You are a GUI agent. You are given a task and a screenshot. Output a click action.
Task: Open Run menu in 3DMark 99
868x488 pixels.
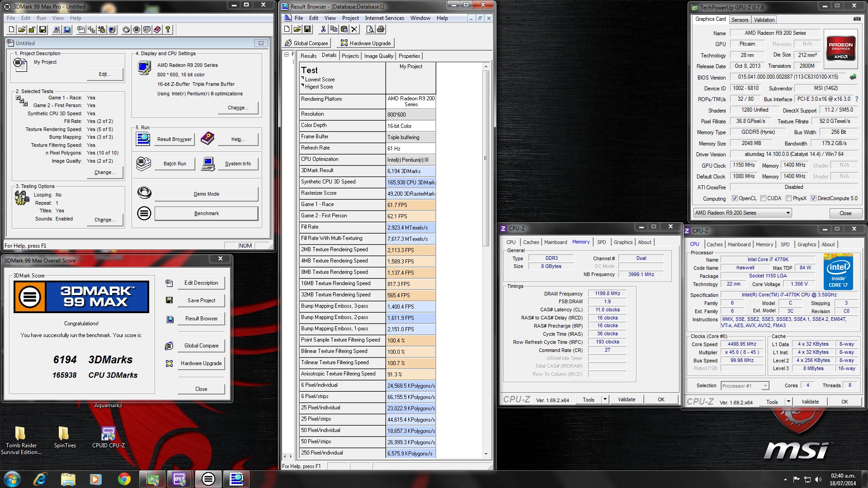(x=41, y=18)
